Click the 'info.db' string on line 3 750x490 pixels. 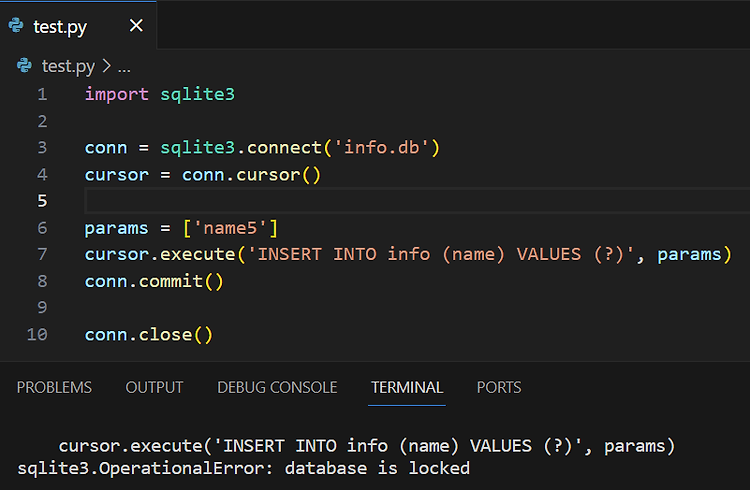coord(381,147)
